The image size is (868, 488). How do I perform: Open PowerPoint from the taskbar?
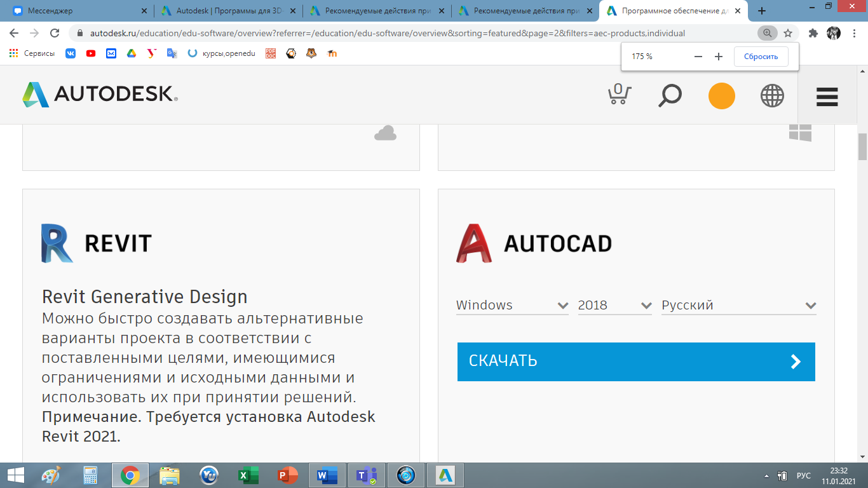click(288, 475)
